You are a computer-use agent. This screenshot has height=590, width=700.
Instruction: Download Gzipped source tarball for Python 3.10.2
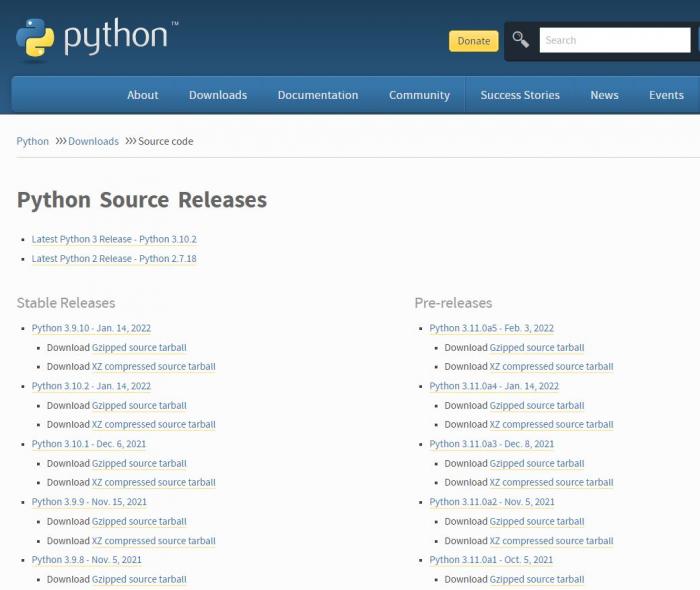pyautogui.click(x=139, y=406)
